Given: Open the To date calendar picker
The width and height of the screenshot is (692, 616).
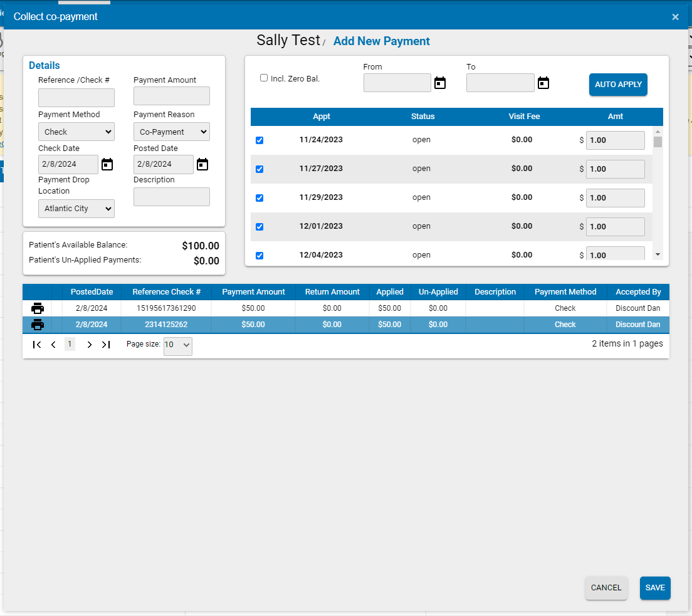Looking at the screenshot, I should coord(543,82).
